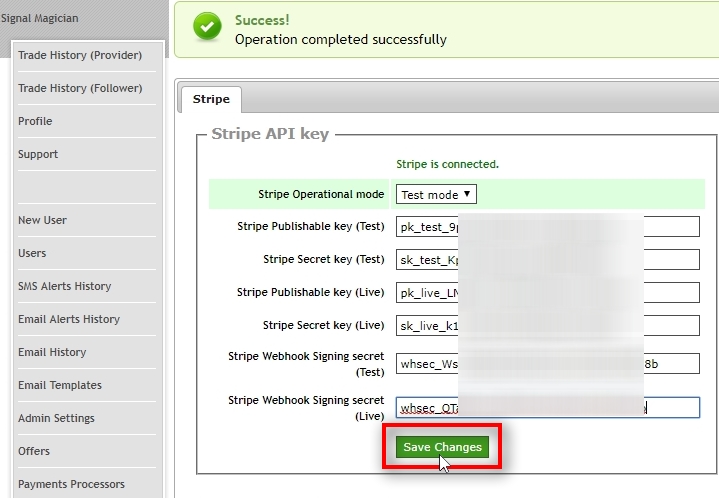719x498 pixels.
Task: View Email Alerts History
Action: [69, 319]
